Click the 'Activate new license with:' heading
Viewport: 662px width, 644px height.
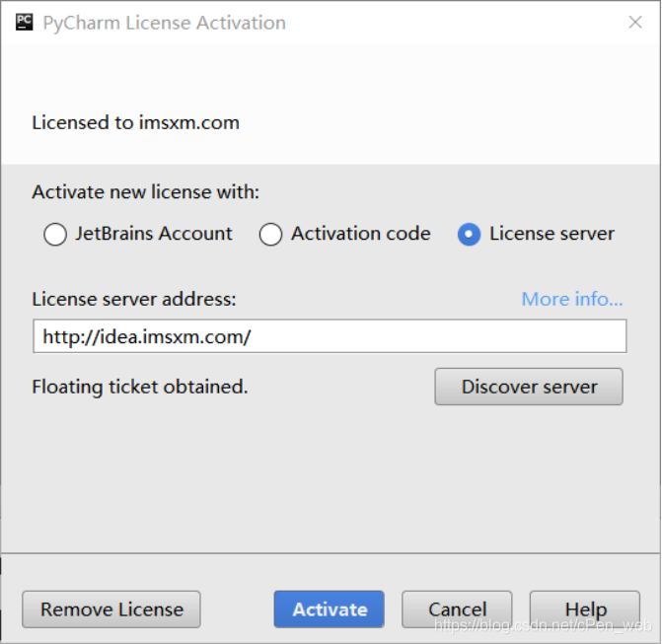[x=145, y=192]
